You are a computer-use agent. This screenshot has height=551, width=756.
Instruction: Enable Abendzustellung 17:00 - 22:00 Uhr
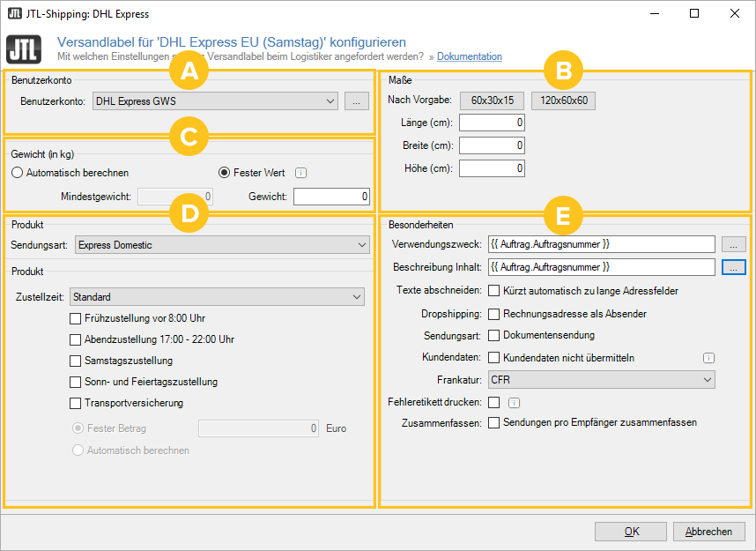pyautogui.click(x=75, y=339)
